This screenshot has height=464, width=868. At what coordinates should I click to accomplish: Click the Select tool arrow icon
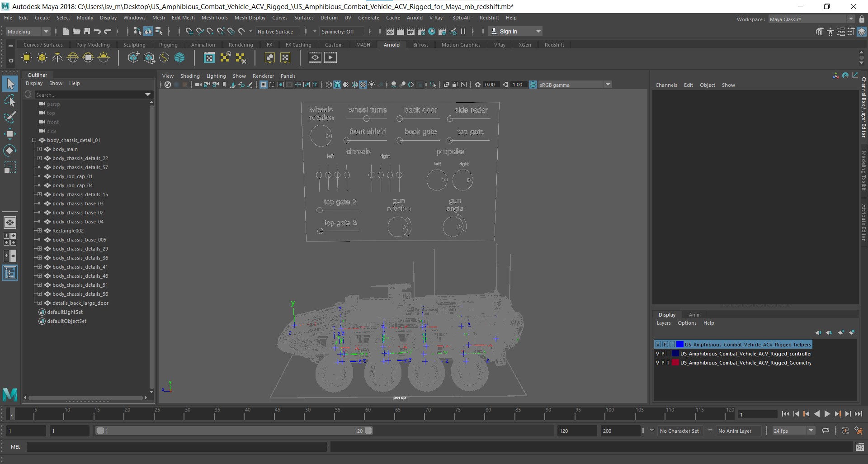tap(10, 84)
